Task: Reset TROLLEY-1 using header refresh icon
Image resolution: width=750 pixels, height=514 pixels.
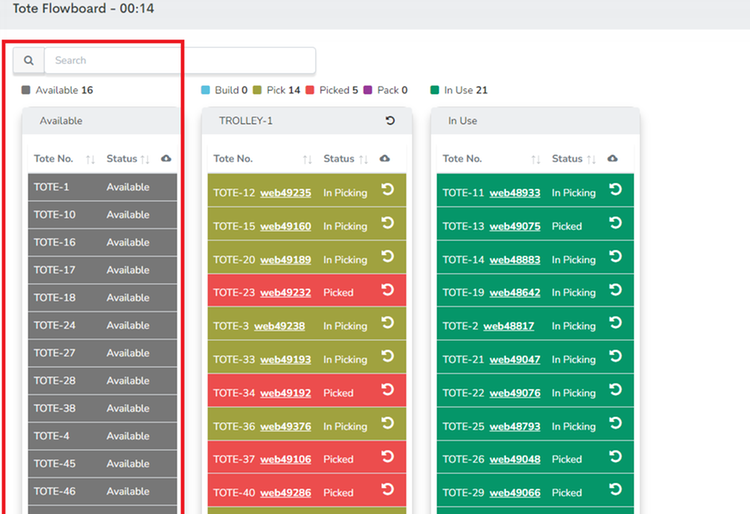Action: tap(390, 121)
